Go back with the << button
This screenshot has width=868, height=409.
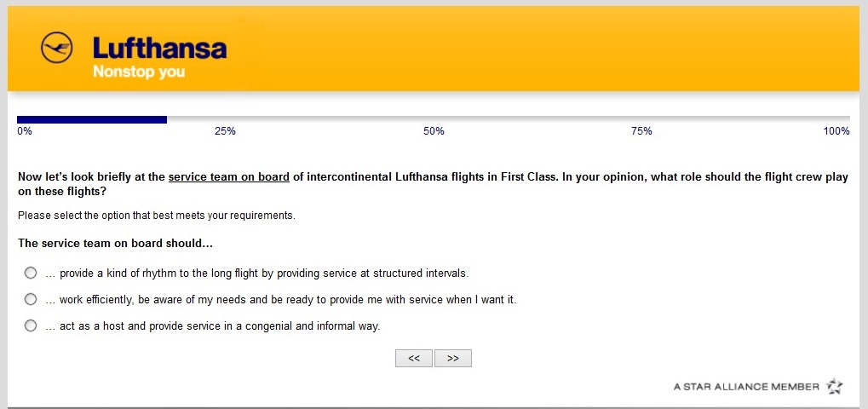414,359
